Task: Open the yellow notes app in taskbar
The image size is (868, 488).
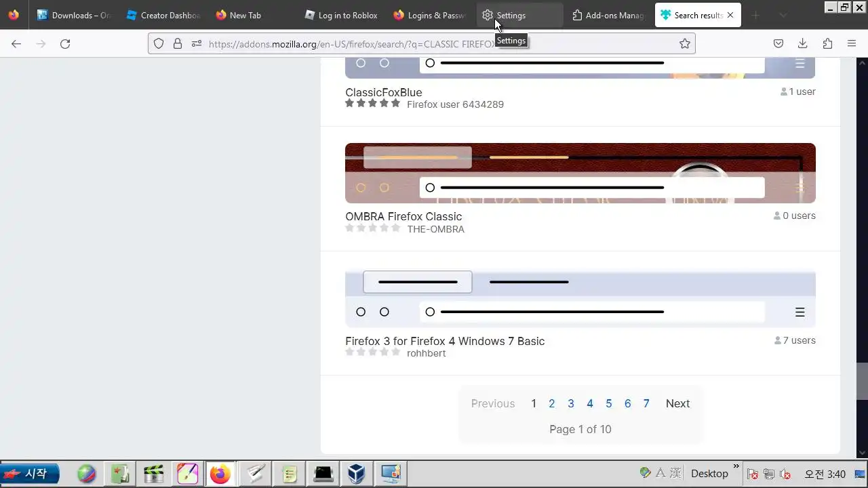Action: tap(290, 473)
